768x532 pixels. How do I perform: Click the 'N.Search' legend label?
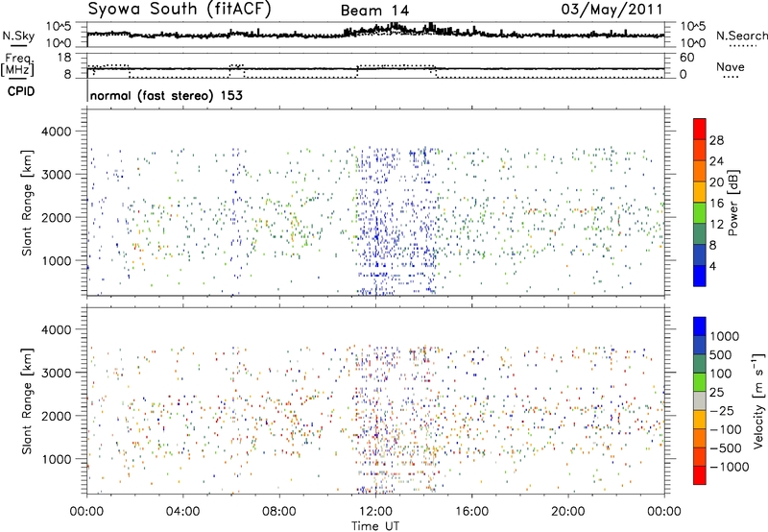[x=741, y=36]
